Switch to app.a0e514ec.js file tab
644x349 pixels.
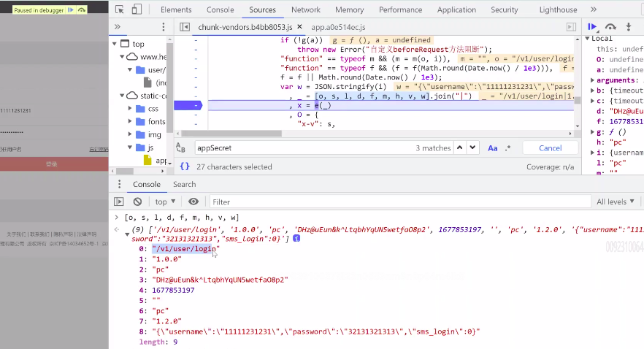pyautogui.click(x=338, y=27)
